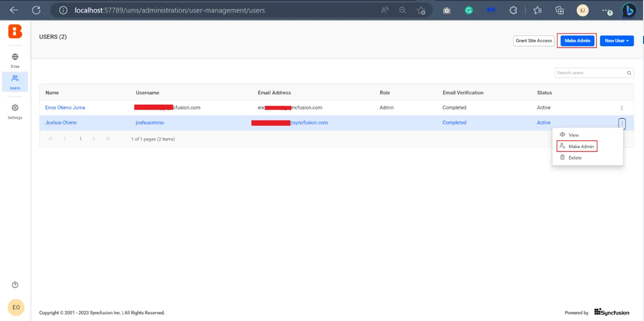Open the EJ browser profile avatar
644x321 pixels.
(582, 10)
